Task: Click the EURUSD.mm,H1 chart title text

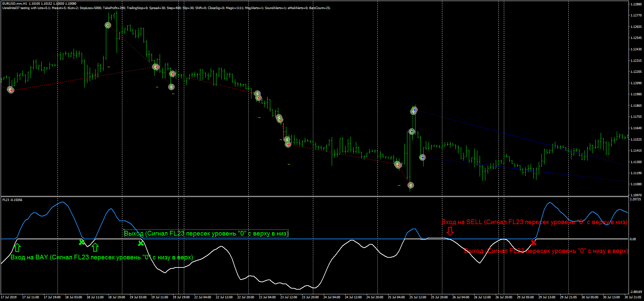Action: coord(39,4)
